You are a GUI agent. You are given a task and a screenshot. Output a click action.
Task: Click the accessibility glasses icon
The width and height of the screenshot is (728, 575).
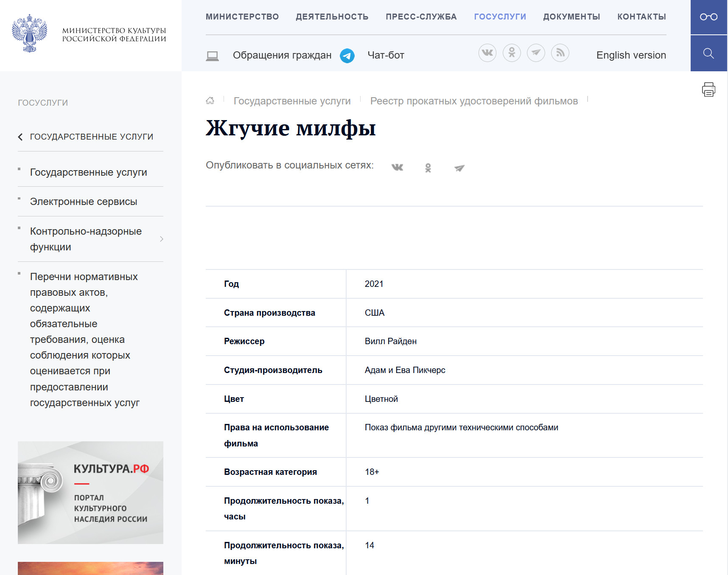(708, 17)
